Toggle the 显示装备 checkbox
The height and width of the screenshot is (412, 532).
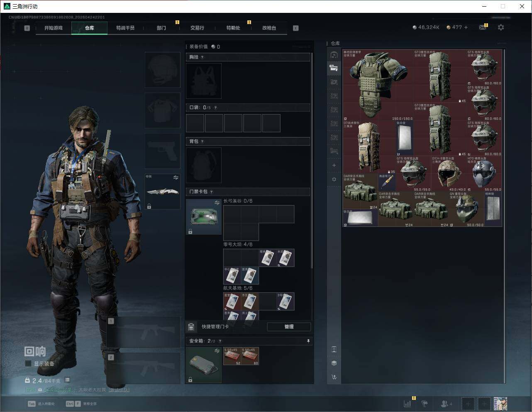[x=28, y=363]
